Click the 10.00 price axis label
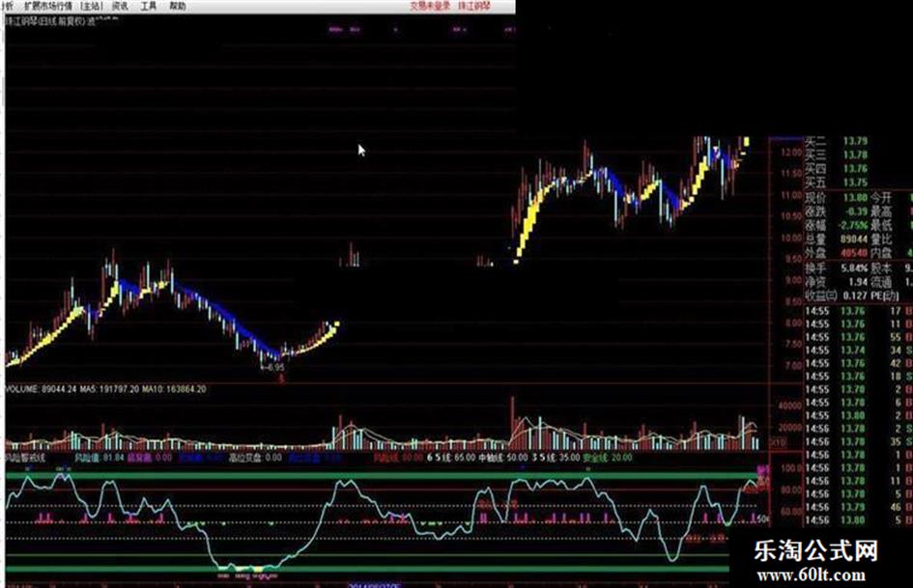This screenshot has width=913, height=588. (x=791, y=238)
